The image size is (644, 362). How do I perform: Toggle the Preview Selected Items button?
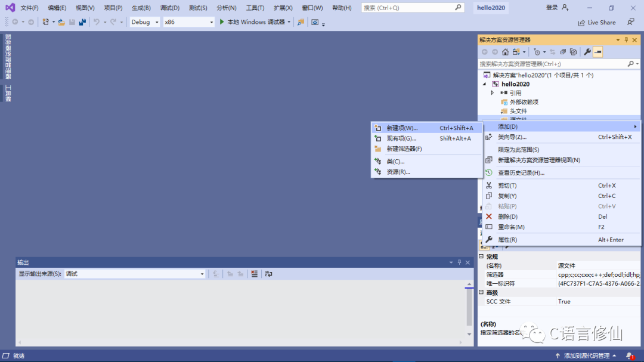[598, 52]
